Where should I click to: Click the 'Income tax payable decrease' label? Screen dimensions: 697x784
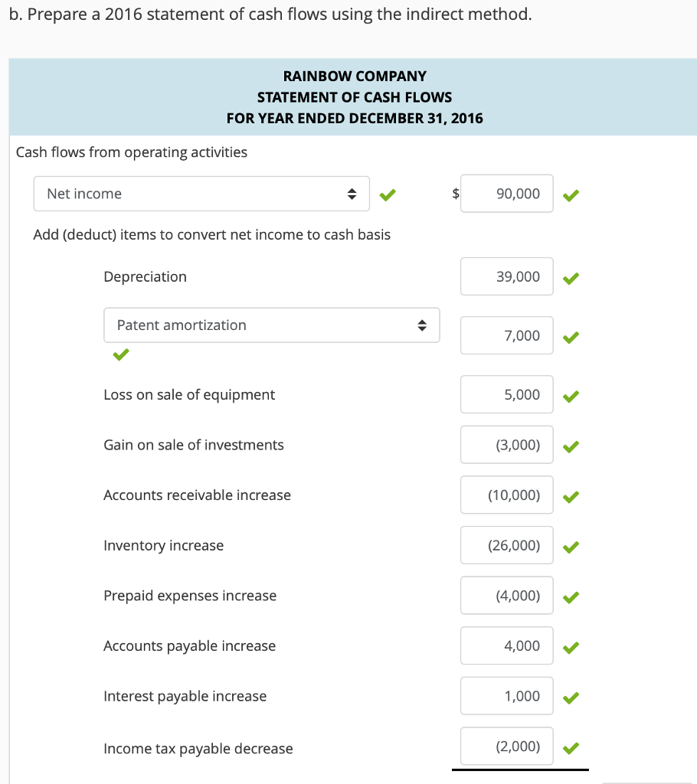[x=198, y=749]
